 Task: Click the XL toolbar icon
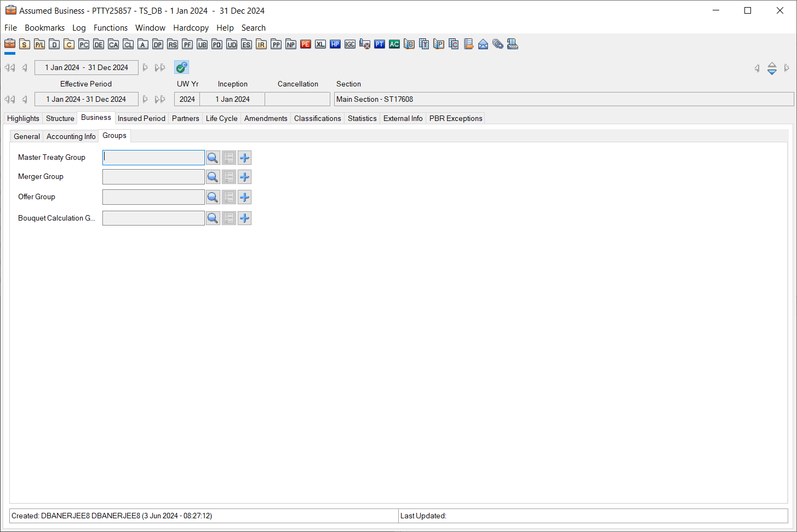[320, 44]
